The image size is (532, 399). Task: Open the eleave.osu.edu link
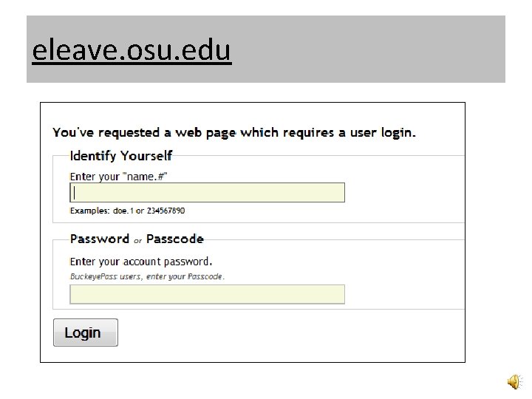(132, 50)
